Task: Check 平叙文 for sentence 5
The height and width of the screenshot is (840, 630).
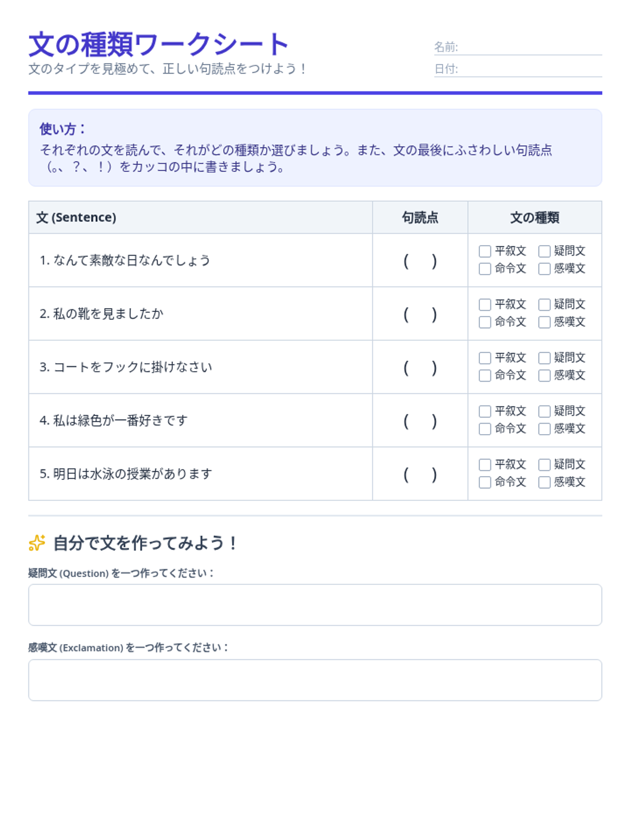Action: (485, 465)
